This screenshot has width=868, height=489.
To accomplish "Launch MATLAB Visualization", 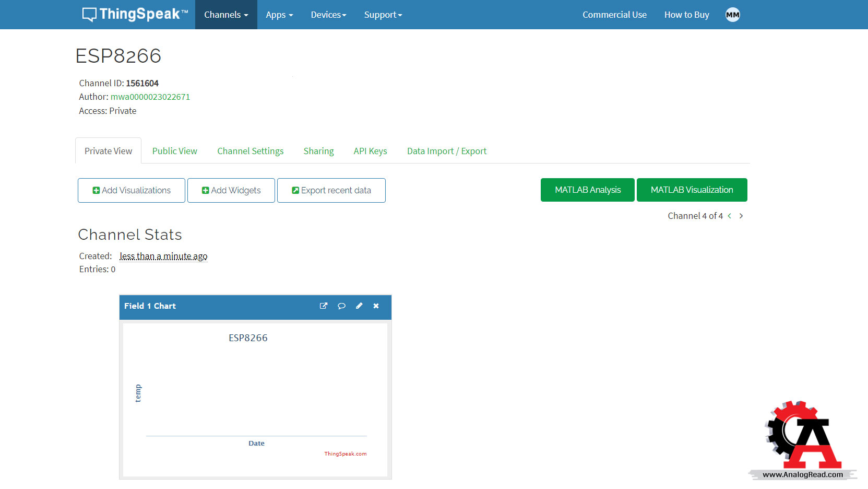I will click(692, 190).
